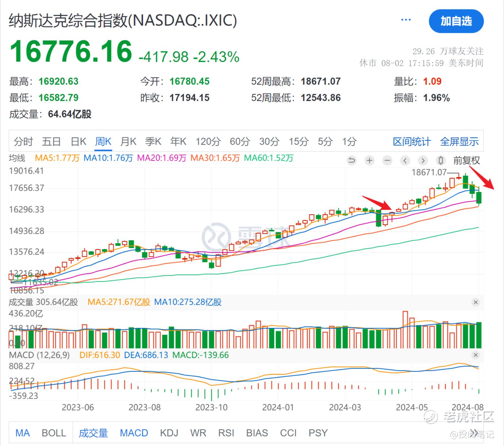Click the 2024-01 date on the time axis
The image size is (504, 446).
(278, 408)
